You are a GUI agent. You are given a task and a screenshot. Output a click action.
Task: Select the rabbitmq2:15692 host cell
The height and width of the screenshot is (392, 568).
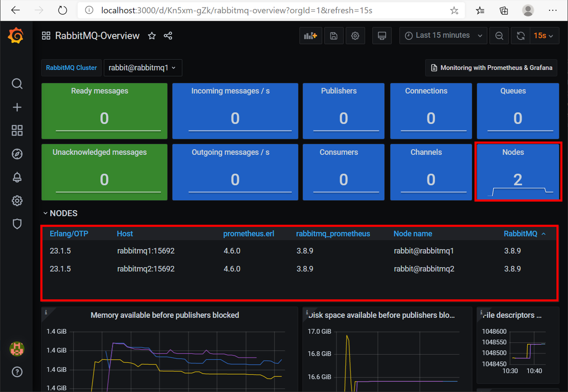pos(146,269)
